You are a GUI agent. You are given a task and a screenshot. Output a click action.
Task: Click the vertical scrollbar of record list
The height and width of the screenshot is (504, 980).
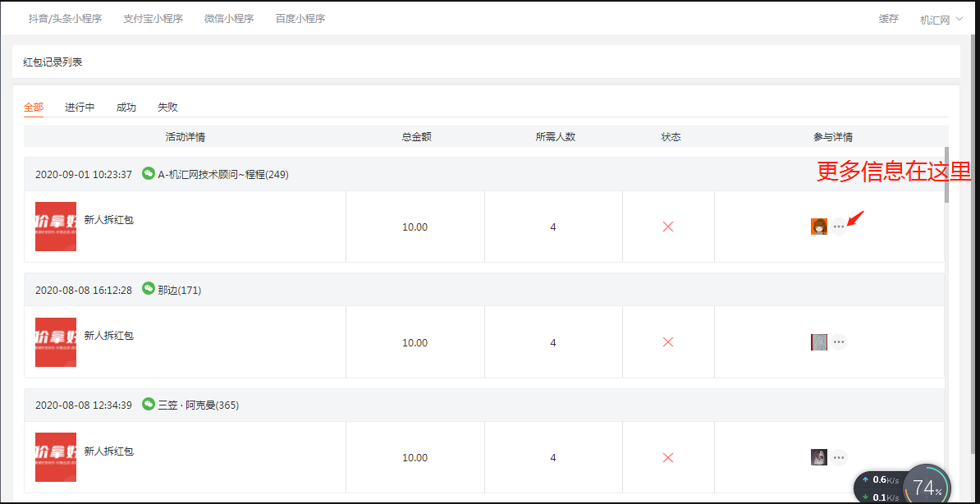pos(947,175)
